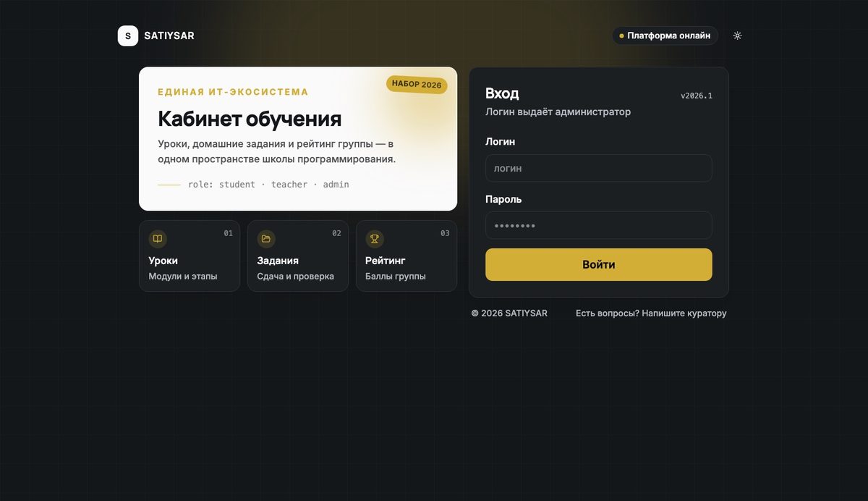Viewport: 868px width, 501px height.
Task: Click the SATIYSAR logo square icon
Action: click(x=128, y=35)
